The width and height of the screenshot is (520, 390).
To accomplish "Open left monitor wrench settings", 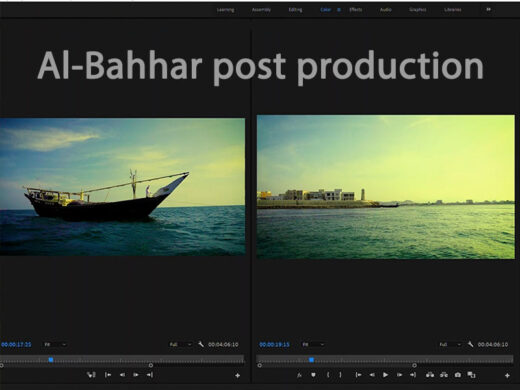I will pyautogui.click(x=201, y=344).
